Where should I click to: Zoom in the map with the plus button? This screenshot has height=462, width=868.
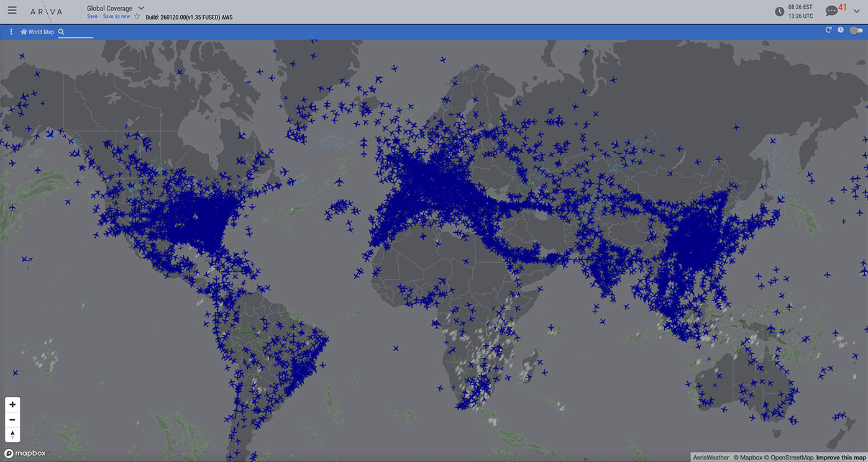pyautogui.click(x=12, y=405)
